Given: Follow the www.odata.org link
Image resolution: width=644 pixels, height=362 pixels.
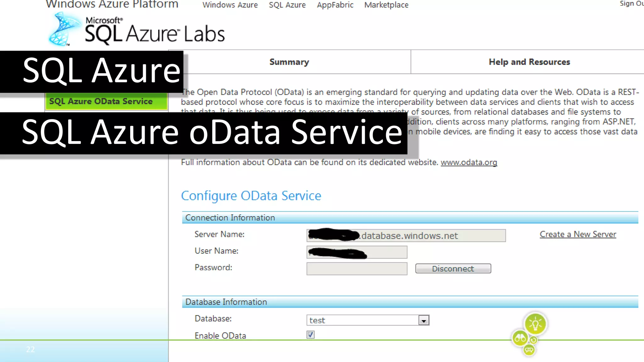Looking at the screenshot, I should (469, 162).
